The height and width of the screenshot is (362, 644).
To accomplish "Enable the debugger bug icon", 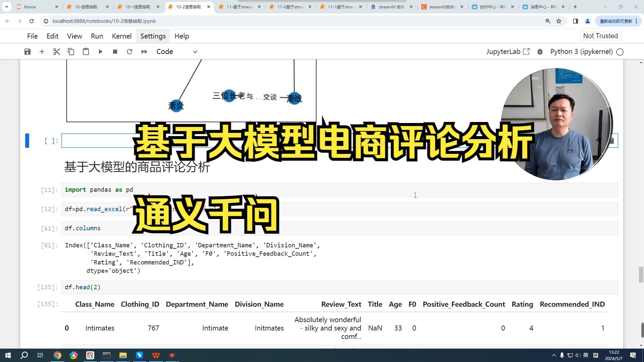I will (540, 52).
